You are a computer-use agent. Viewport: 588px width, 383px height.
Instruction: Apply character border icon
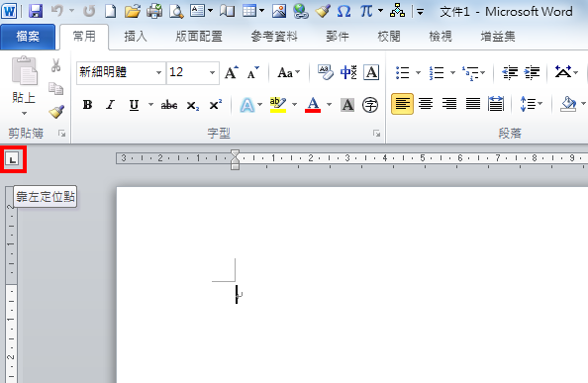point(371,72)
